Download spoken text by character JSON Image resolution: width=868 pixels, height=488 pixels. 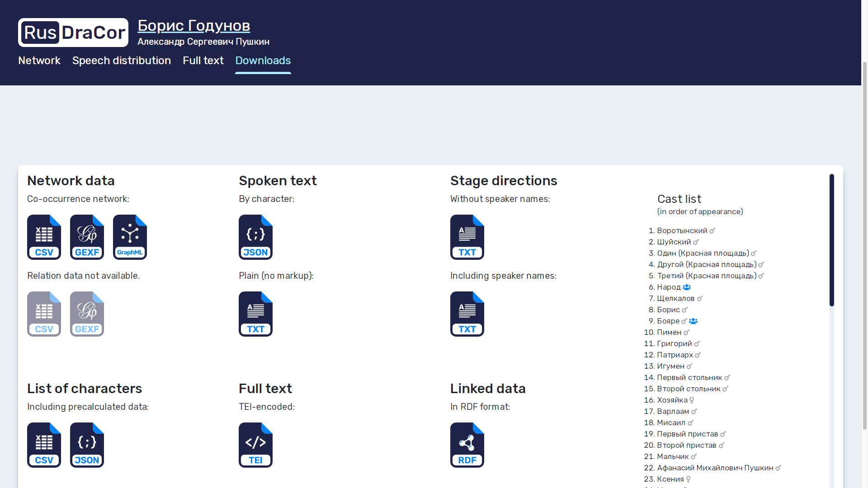(x=255, y=237)
